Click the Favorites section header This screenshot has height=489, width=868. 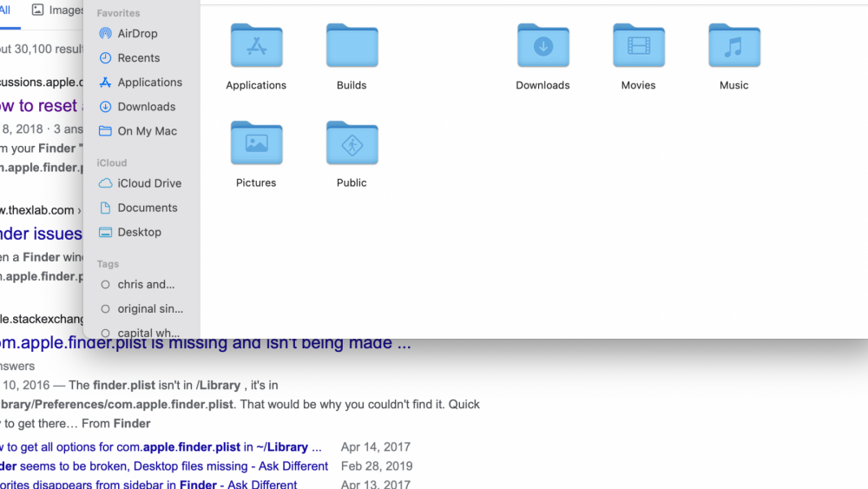click(118, 13)
